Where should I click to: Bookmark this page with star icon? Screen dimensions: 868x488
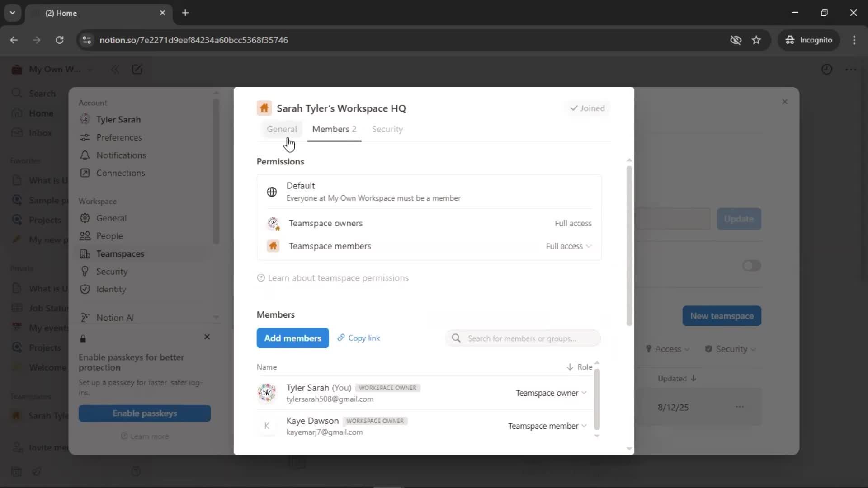pyautogui.click(x=756, y=40)
